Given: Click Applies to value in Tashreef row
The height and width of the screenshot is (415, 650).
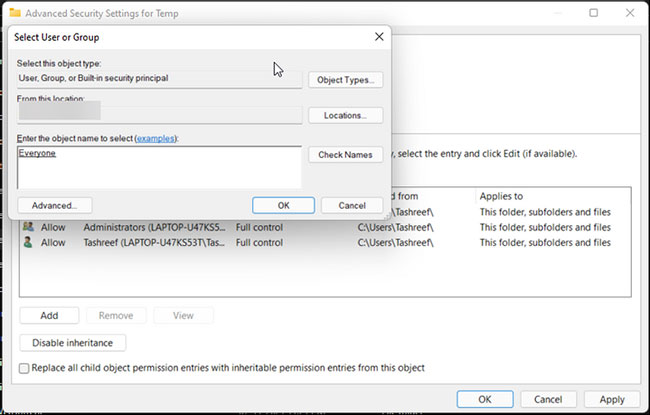Looking at the screenshot, I should [545, 243].
